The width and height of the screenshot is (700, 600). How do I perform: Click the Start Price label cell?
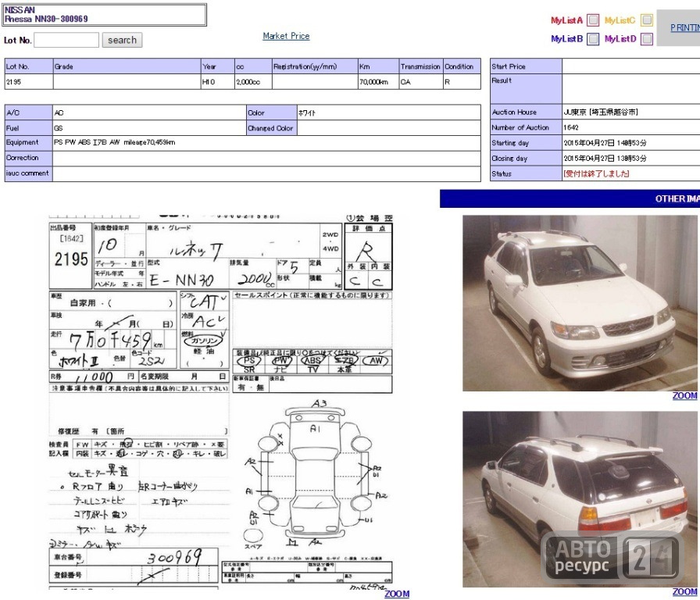(x=526, y=66)
